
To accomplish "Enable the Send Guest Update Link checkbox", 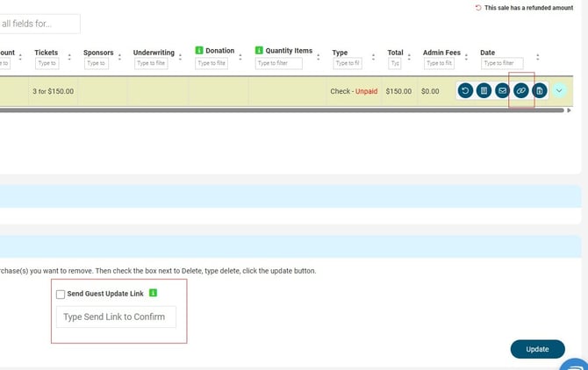I will [61, 294].
